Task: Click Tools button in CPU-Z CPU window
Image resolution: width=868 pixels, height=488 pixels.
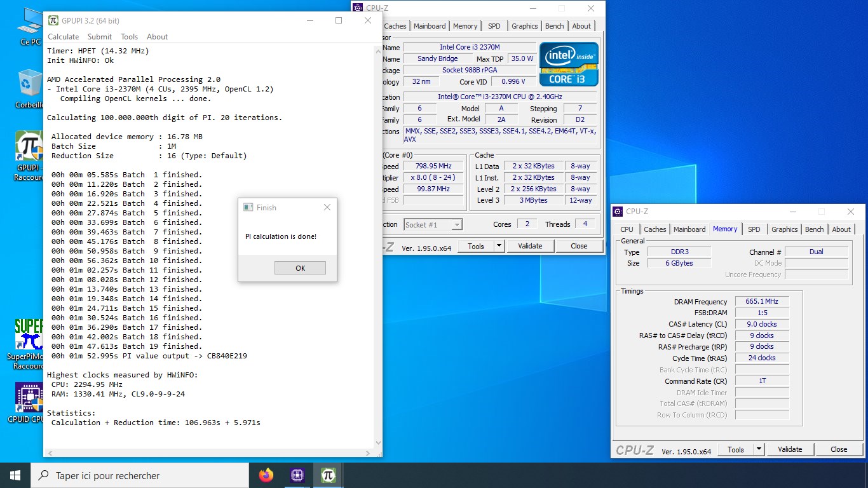Action: click(476, 246)
